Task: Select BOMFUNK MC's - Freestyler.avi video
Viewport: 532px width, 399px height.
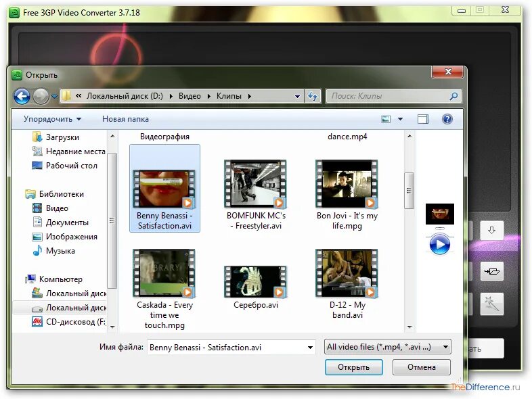Action: coord(256,195)
